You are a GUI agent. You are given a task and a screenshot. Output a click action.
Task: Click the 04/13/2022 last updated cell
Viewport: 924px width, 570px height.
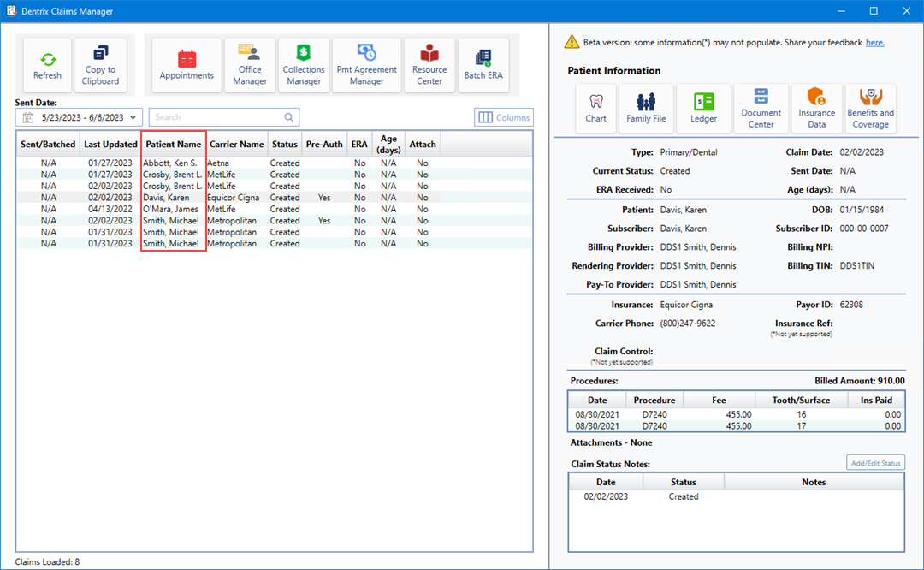click(110, 209)
